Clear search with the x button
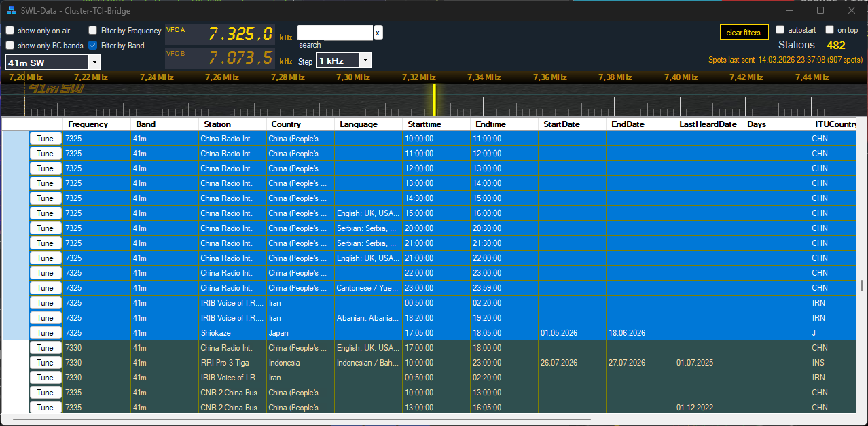Screen dimensions: 868x426 pyautogui.click(x=378, y=32)
